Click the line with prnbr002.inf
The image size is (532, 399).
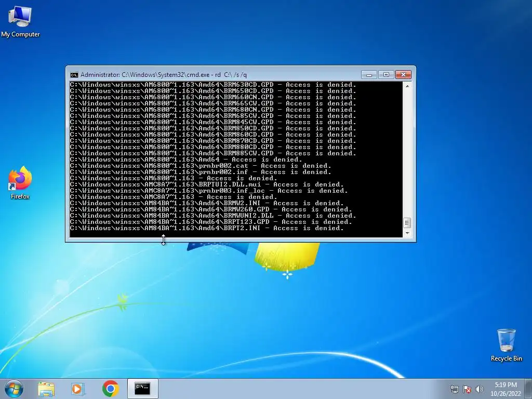(201, 172)
